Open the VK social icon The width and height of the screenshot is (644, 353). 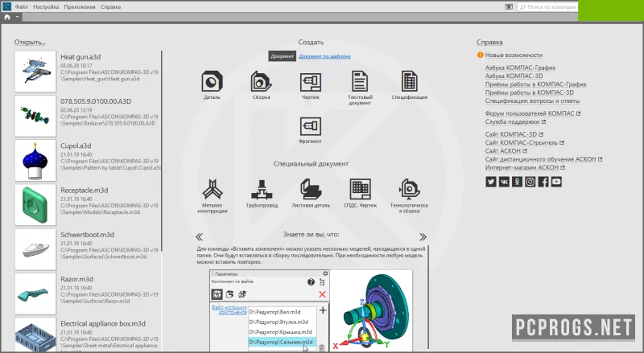pos(504,182)
